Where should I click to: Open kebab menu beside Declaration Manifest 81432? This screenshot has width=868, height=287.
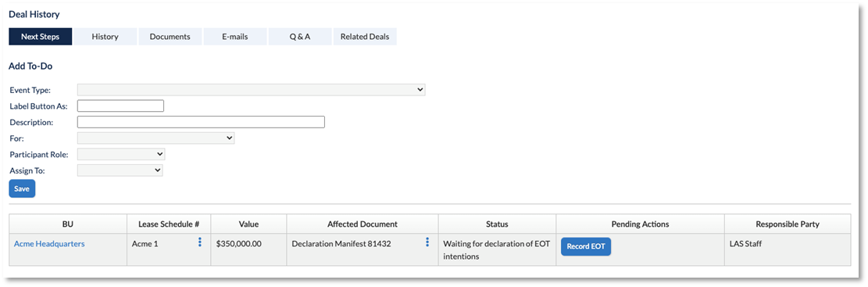[427, 242]
